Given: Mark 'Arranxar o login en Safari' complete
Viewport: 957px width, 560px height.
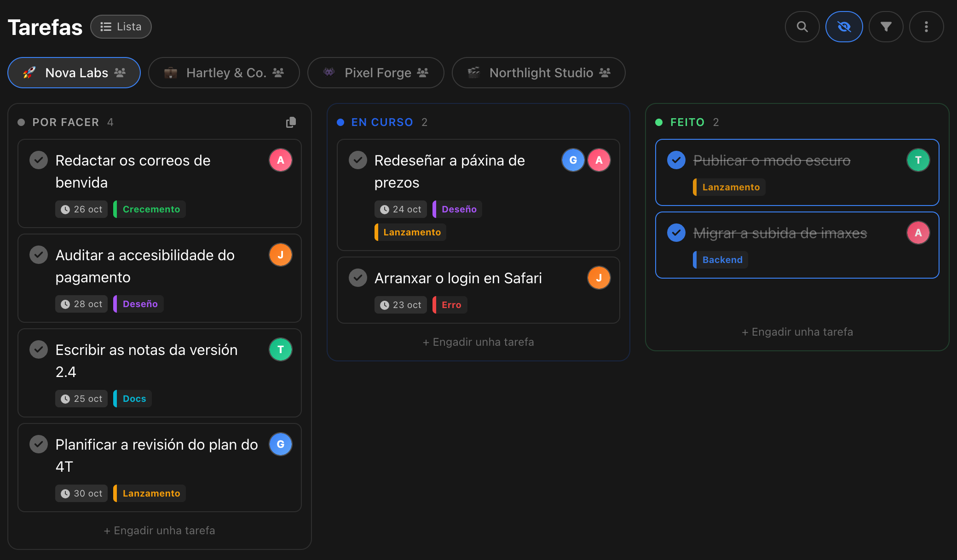Looking at the screenshot, I should (357, 278).
